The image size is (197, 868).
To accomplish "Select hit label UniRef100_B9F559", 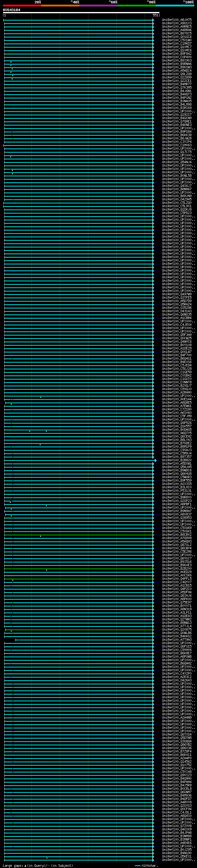I will (x=176, y=481).
